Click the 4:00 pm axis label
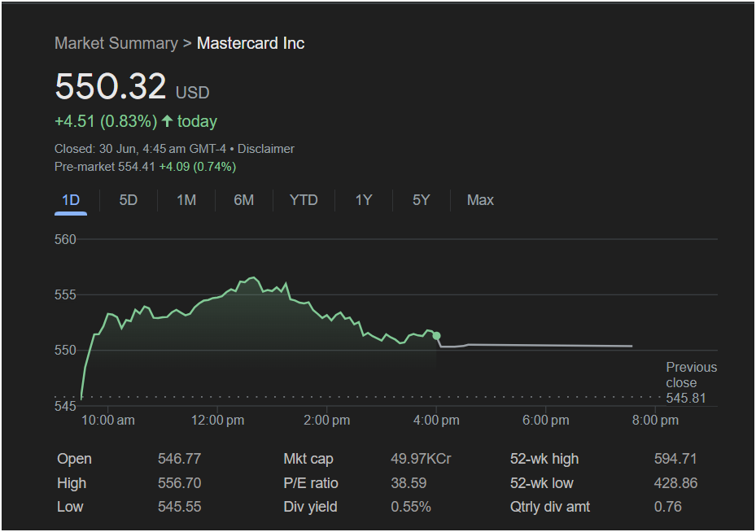Screen dimensions: 756x532 coord(436,421)
